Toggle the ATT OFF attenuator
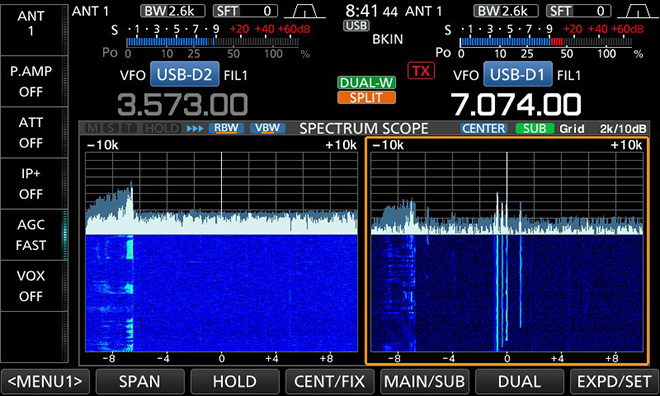This screenshot has width=660, height=396. (31, 133)
